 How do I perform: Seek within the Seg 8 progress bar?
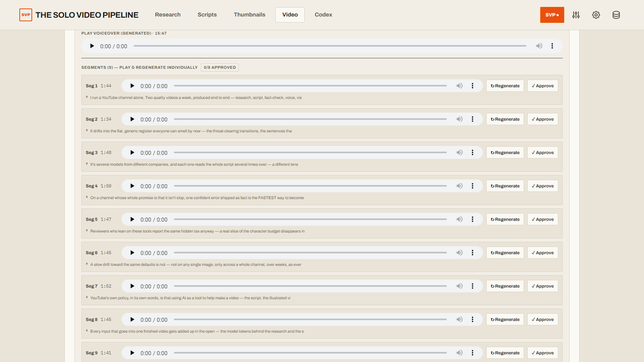tap(310, 320)
